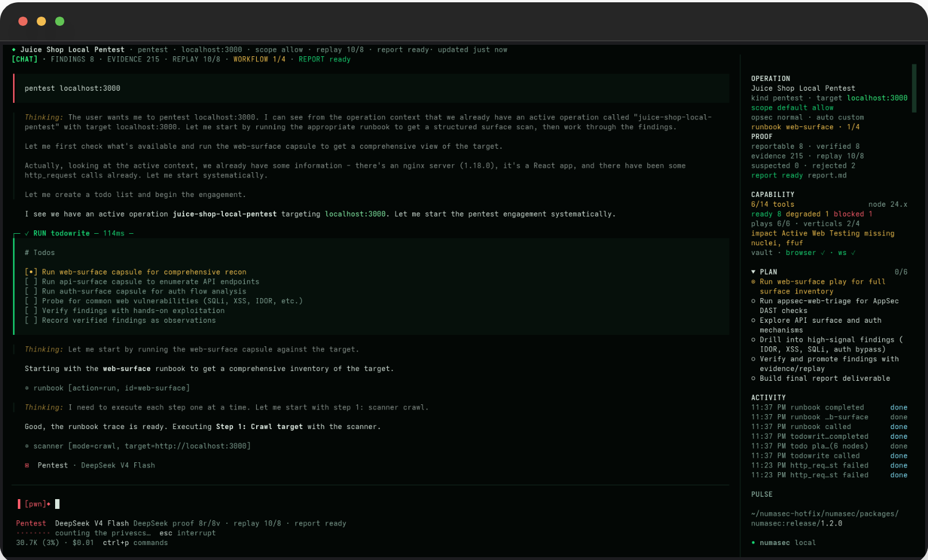Click the ACTIVITY section heading
Screen dimensions: 928x560
click(768, 397)
